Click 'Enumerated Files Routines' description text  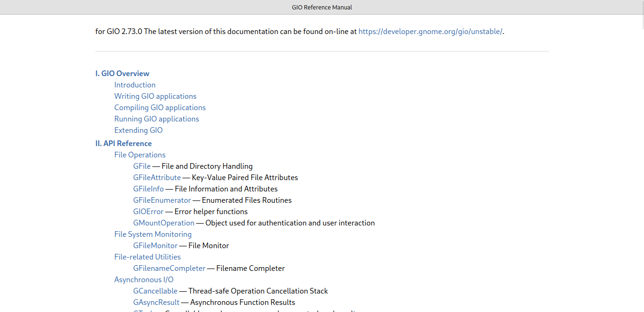click(x=246, y=200)
